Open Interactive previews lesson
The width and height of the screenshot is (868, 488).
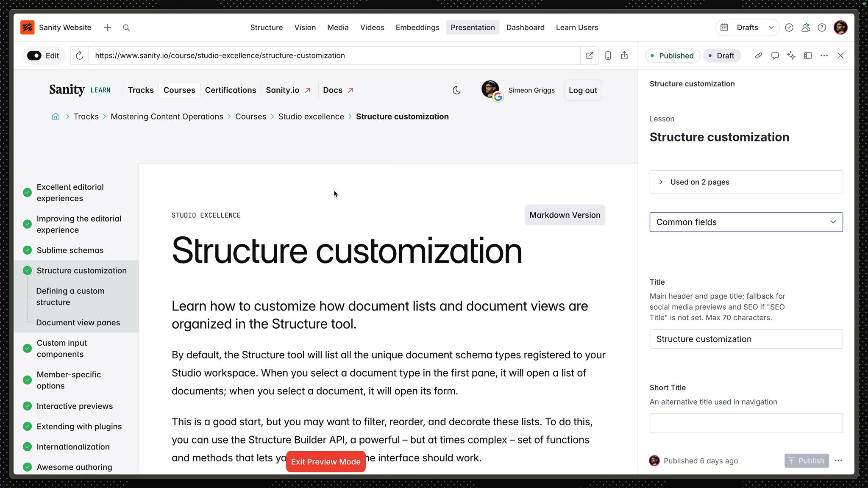tap(75, 406)
